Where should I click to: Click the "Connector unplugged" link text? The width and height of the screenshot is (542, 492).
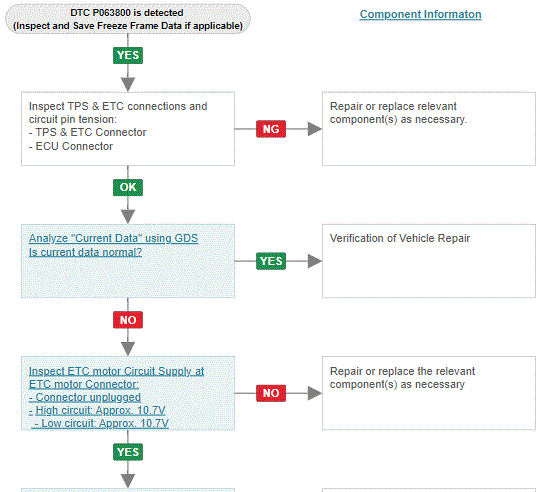tap(85, 397)
